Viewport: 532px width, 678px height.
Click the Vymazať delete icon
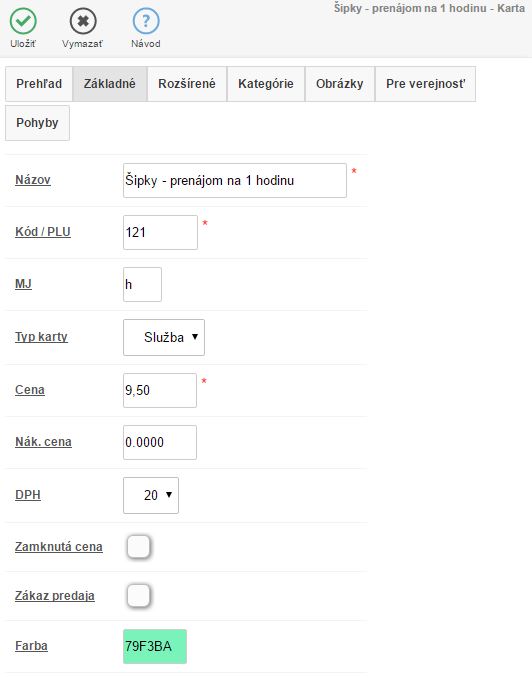click(x=83, y=21)
